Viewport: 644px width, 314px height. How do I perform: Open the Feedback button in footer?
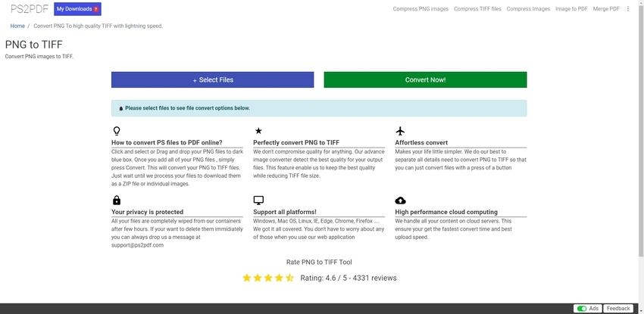click(618, 309)
